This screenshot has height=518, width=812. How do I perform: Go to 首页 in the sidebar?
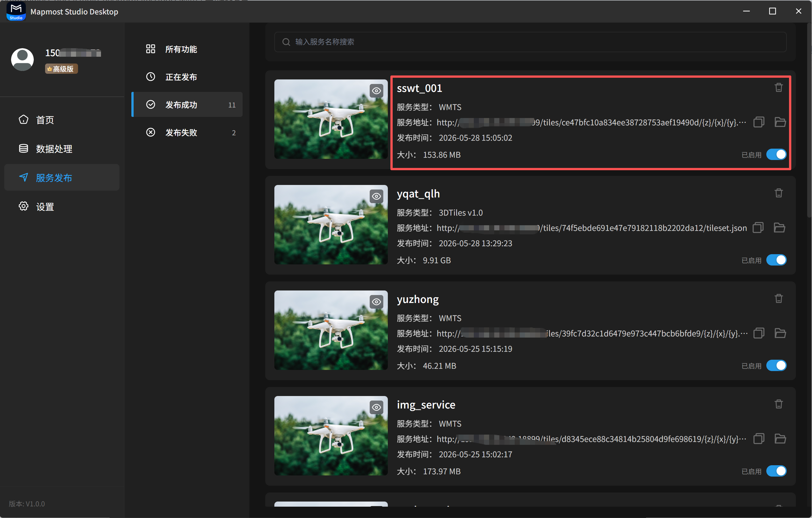point(62,120)
